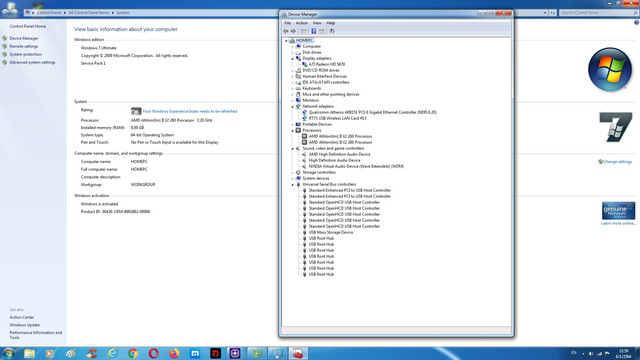The height and width of the screenshot is (360, 640).
Task: Open the Windows Start orb
Action: [x=9, y=353]
